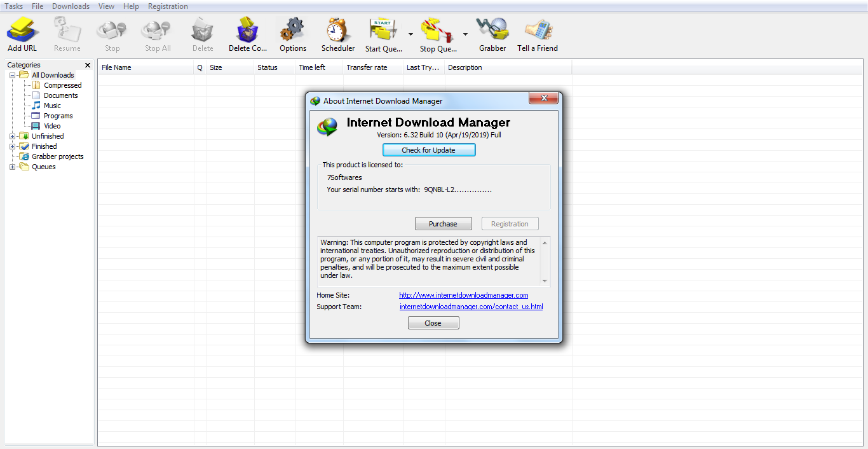Select the Finished category

[x=44, y=146]
